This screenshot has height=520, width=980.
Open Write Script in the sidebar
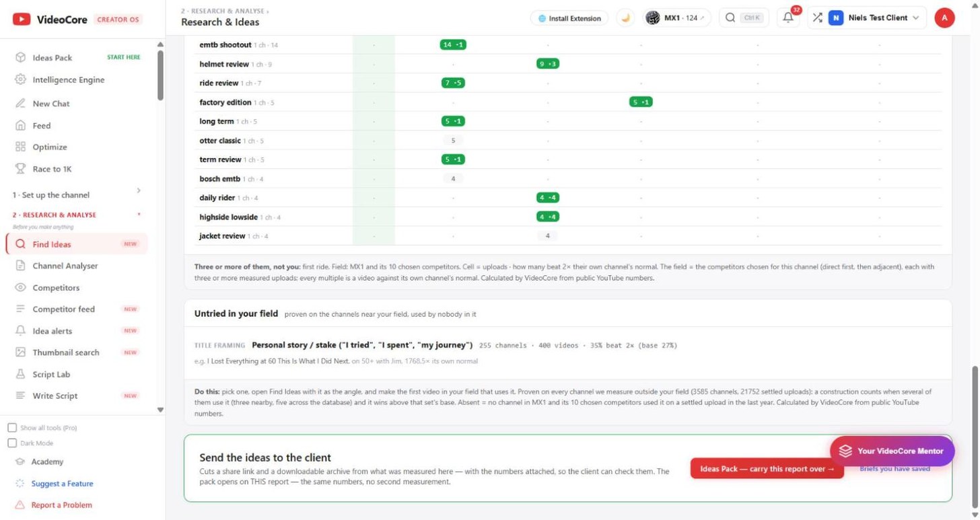click(x=55, y=396)
